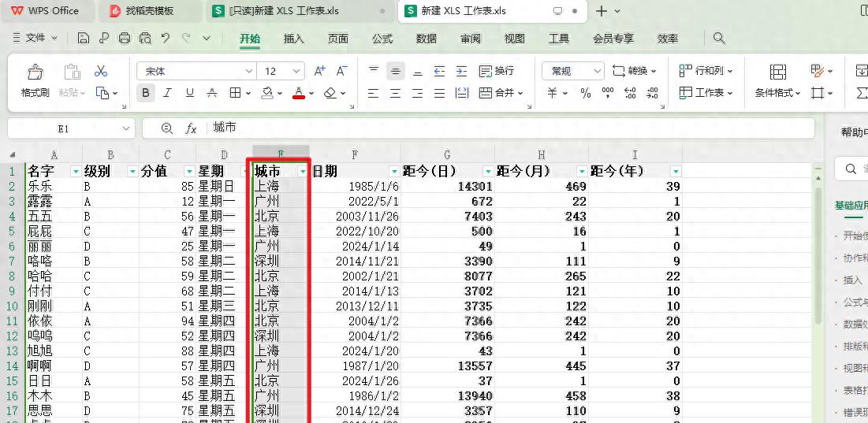868x423 pixels.
Task: Toggle Wrap Text (换行)
Action: 497,71
